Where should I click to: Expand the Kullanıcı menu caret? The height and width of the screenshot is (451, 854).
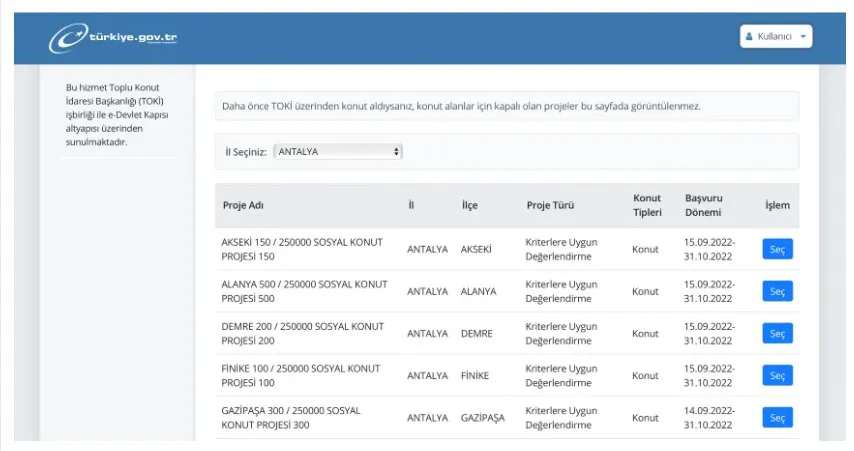(x=803, y=36)
